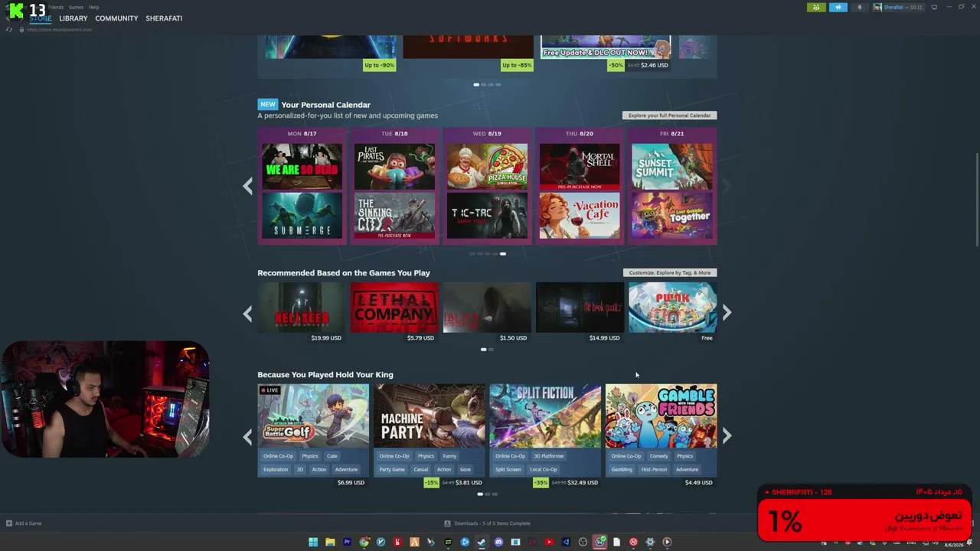Open the Hellseed recommended game

(301, 307)
